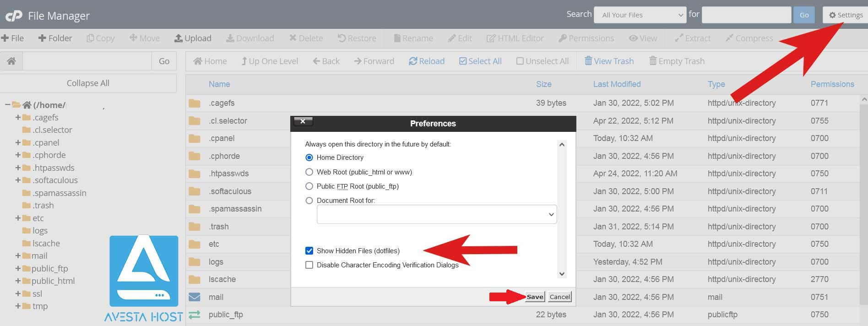
Task: Expand the public_html tree folder
Action: [18, 281]
